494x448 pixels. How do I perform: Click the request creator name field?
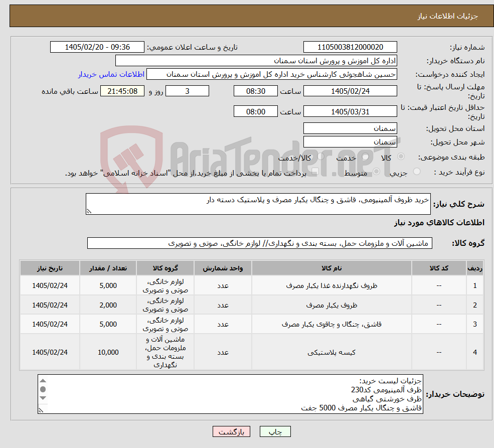271,74
